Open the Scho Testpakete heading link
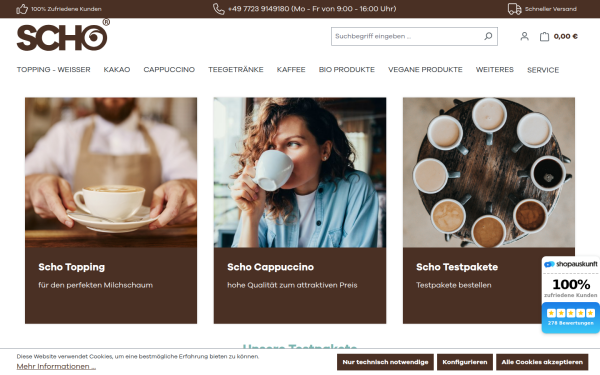Image resolution: width=600 pixels, height=375 pixels. coord(457,267)
